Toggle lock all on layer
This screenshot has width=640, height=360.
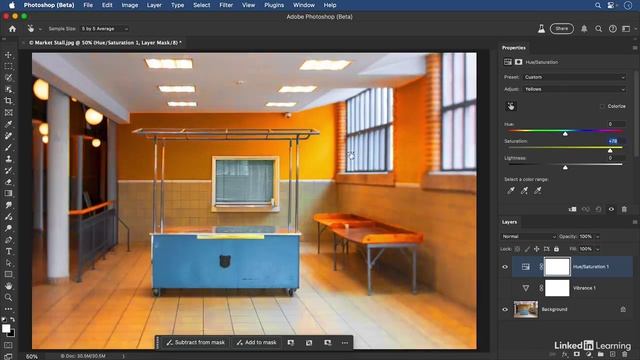pos(556,249)
